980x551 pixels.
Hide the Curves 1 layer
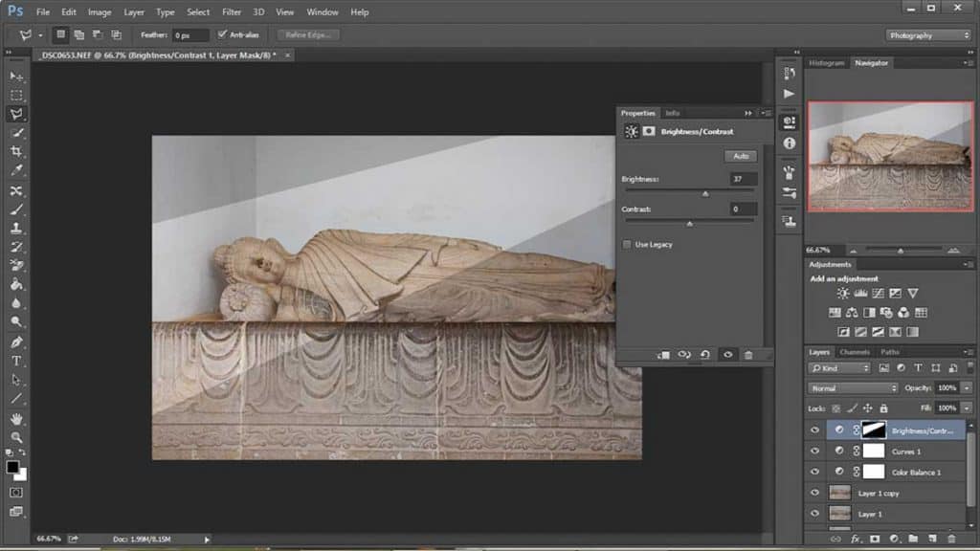[x=814, y=452]
